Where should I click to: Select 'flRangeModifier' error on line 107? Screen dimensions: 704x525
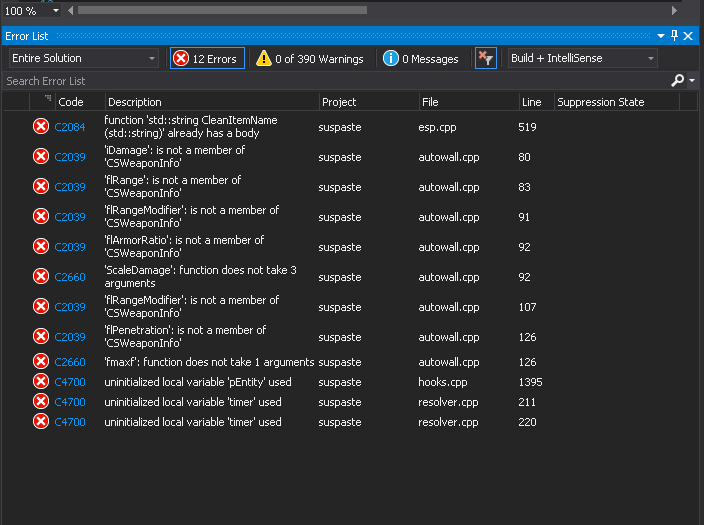pyautogui.click(x=192, y=306)
